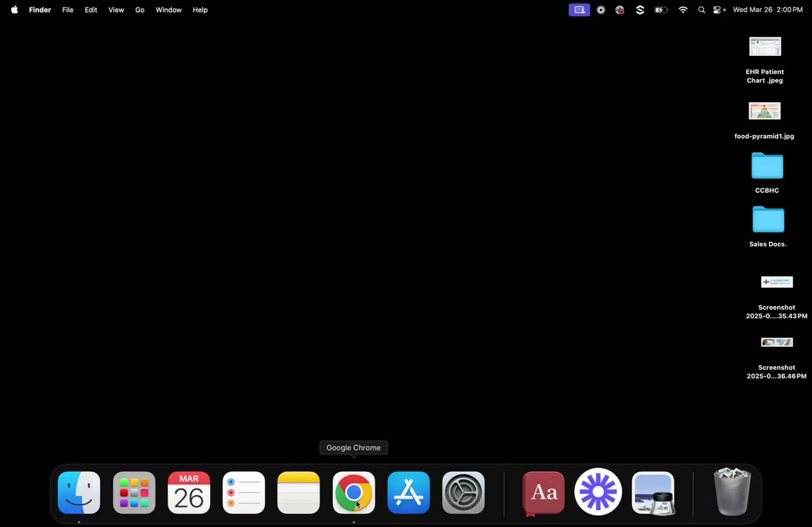Open Spotlight search magnifier in menu bar
812x527 pixels.
702,10
